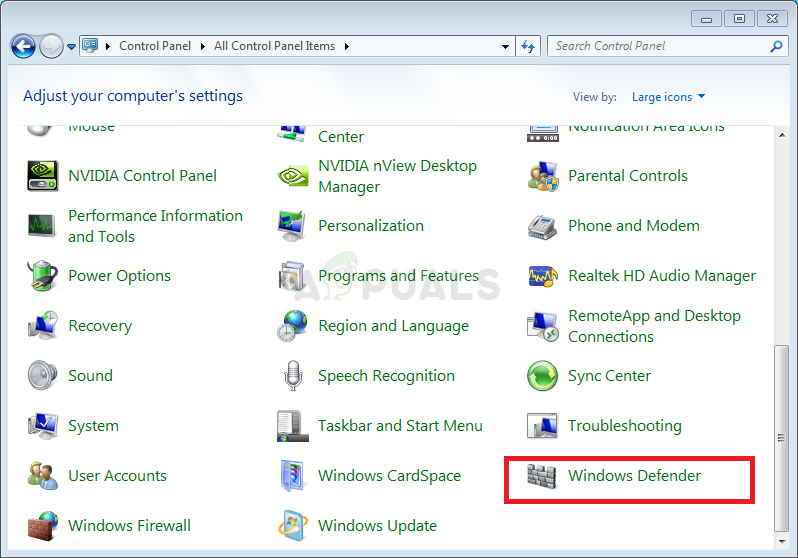
Task: Open the Windows Update icon
Action: pyautogui.click(x=293, y=525)
